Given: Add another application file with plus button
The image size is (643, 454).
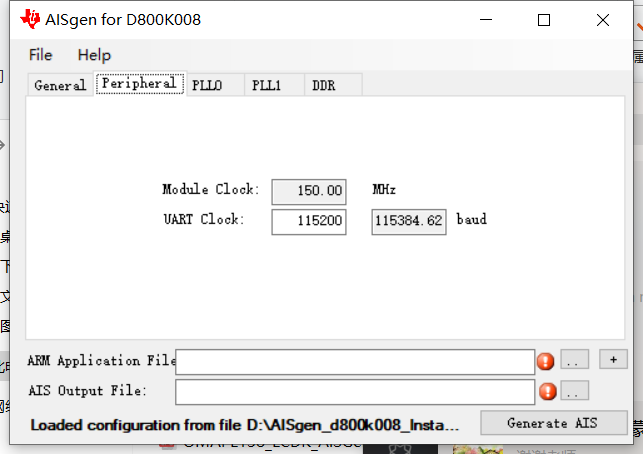Looking at the screenshot, I should coord(613,360).
